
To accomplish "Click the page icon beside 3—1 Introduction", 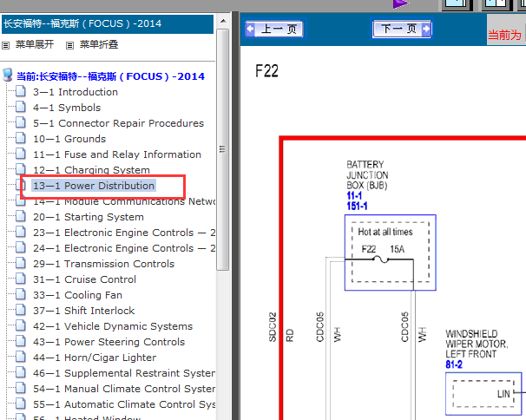I will point(21,91).
